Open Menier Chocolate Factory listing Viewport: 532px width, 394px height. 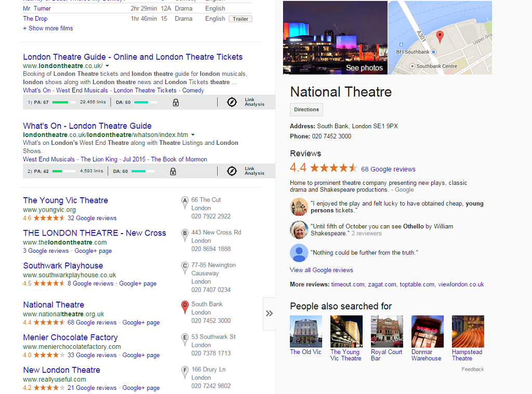click(70, 337)
